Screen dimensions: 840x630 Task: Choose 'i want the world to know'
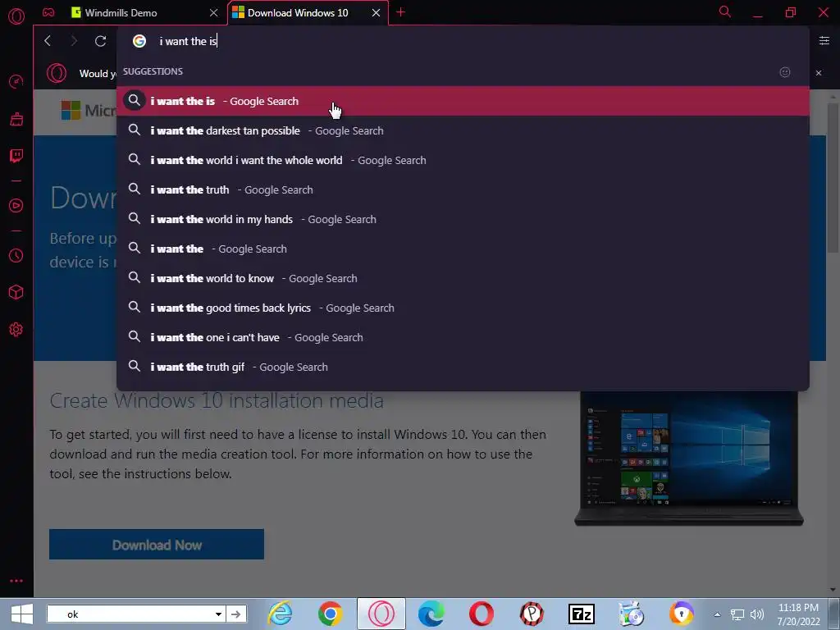[463, 277]
